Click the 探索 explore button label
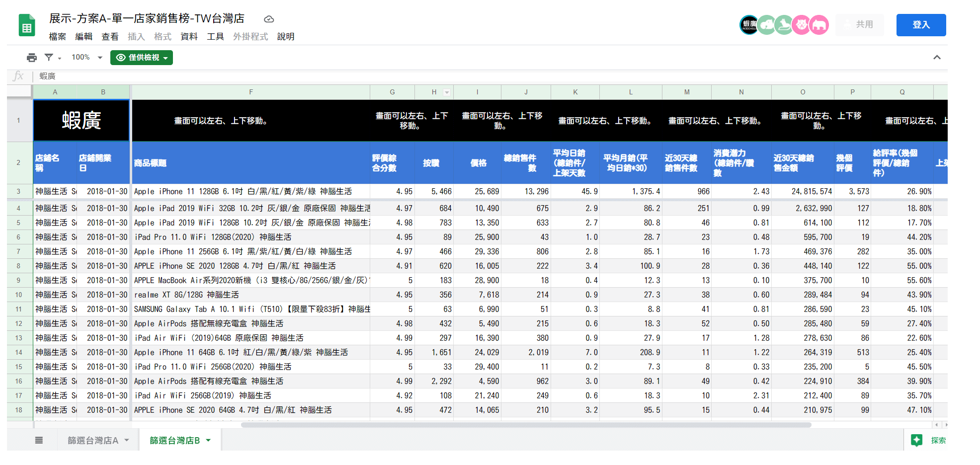This screenshot has width=980, height=465. pyautogui.click(x=938, y=440)
